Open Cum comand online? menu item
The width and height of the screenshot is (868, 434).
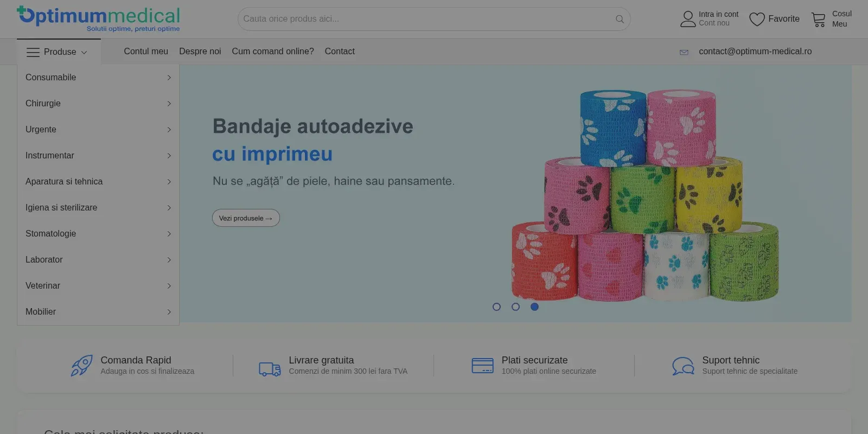[273, 52]
